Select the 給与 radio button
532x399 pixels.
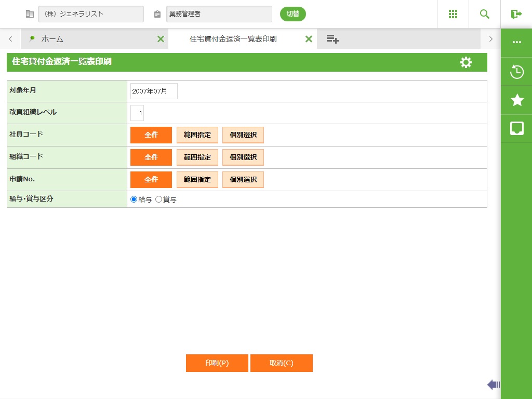[x=134, y=199]
